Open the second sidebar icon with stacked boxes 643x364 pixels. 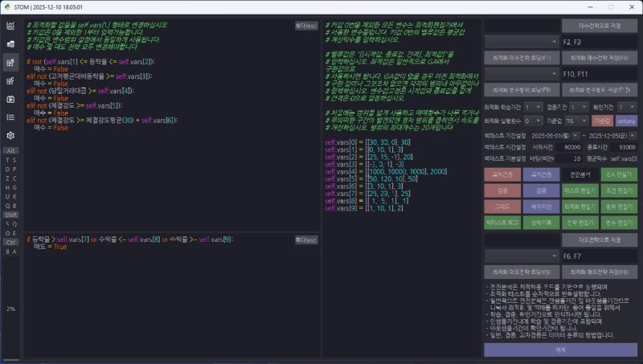[10, 44]
